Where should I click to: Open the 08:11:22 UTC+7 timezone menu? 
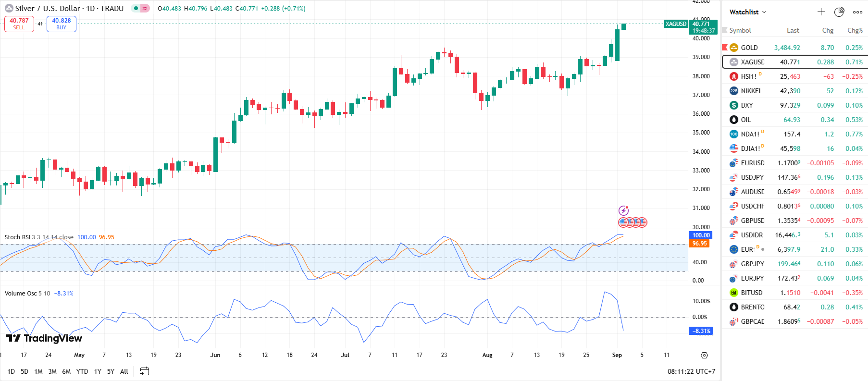(691, 371)
